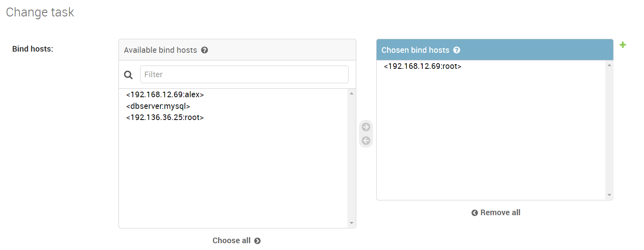Click the magnifier search icon near Filter
Image resolution: width=644 pixels, height=250 pixels.
tap(128, 75)
